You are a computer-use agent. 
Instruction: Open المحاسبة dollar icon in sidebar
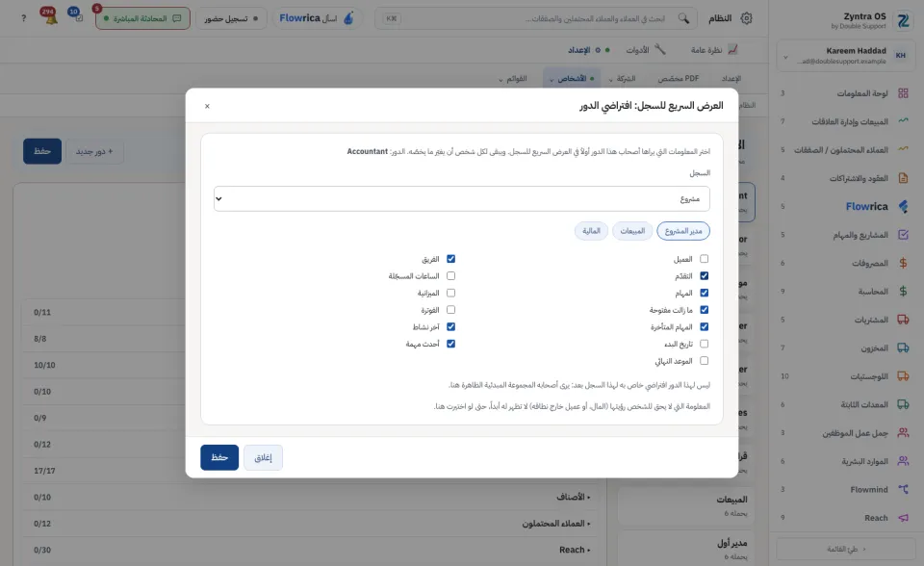[903, 292]
